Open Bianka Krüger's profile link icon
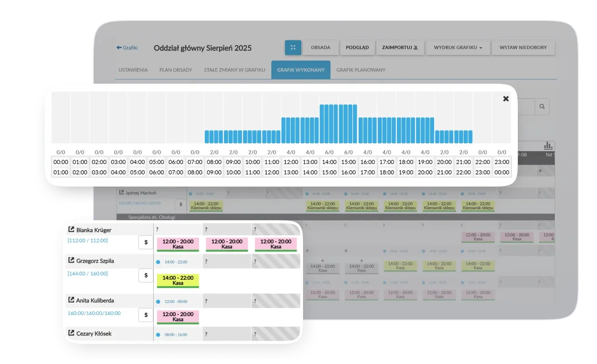This screenshot has width=597, height=364. point(71,230)
